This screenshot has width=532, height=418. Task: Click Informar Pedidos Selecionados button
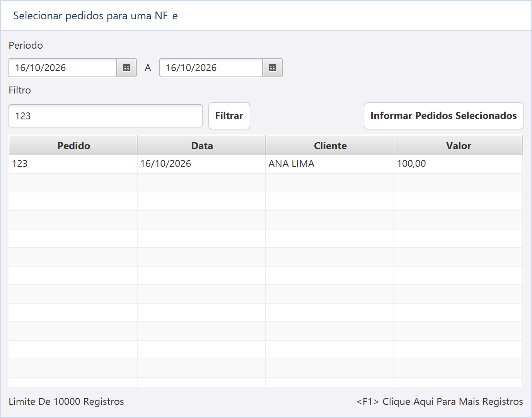[444, 116]
